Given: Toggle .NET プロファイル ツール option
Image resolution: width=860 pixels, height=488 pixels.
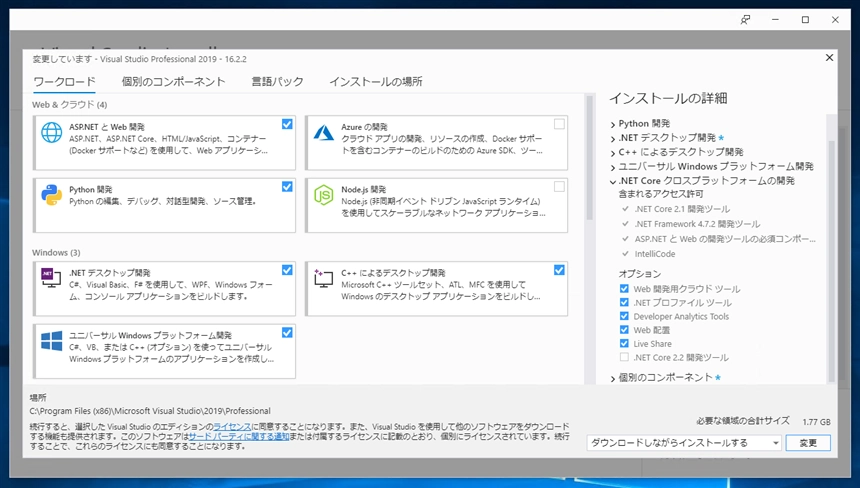Looking at the screenshot, I should click(x=624, y=302).
